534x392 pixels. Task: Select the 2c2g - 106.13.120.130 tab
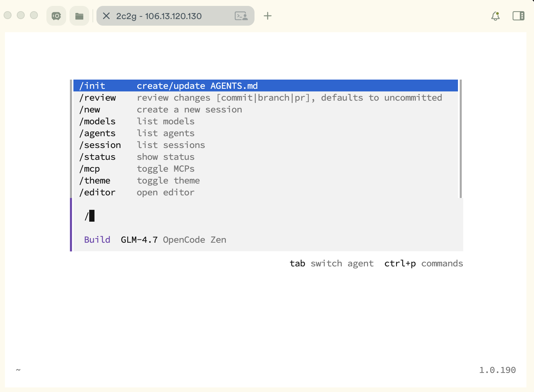159,16
